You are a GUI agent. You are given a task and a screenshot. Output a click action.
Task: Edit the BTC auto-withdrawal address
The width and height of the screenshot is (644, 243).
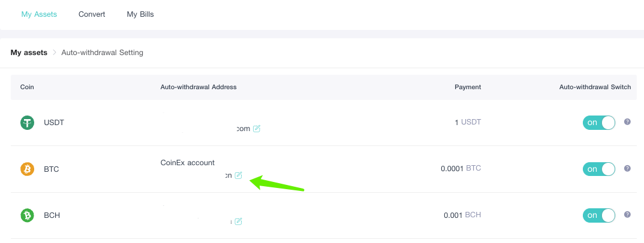(x=239, y=175)
